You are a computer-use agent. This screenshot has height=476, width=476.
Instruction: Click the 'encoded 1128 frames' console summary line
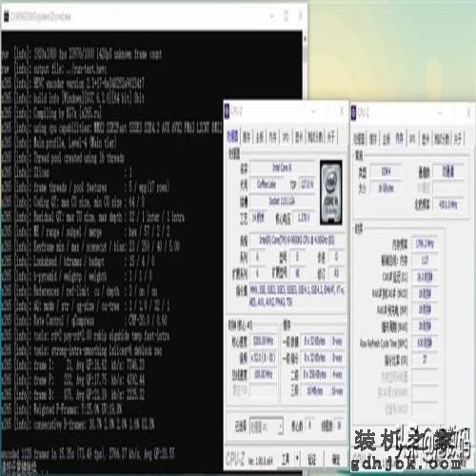[x=88, y=454]
